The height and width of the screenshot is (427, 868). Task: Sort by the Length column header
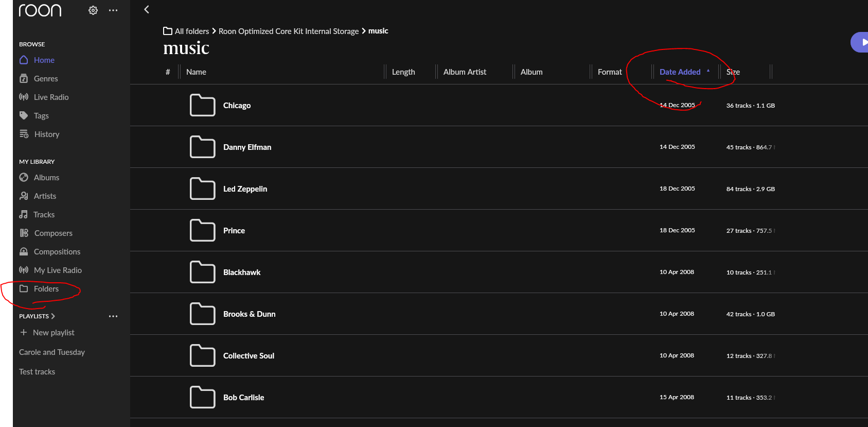tap(403, 72)
